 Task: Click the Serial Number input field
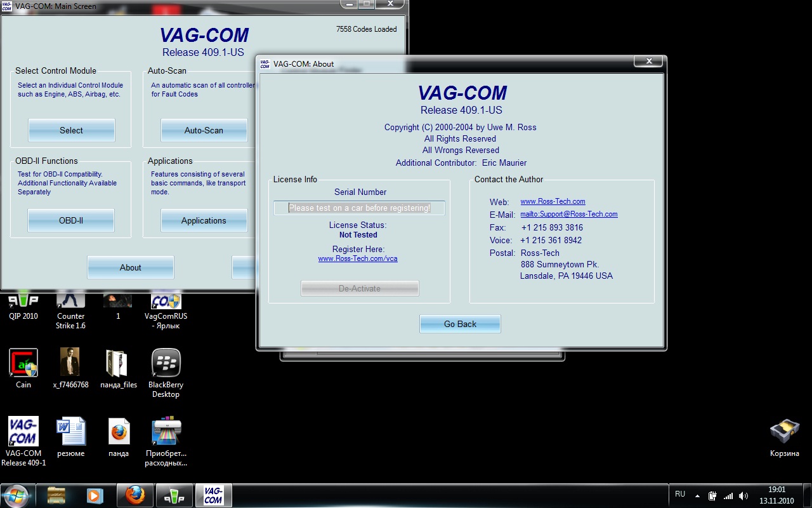point(359,208)
